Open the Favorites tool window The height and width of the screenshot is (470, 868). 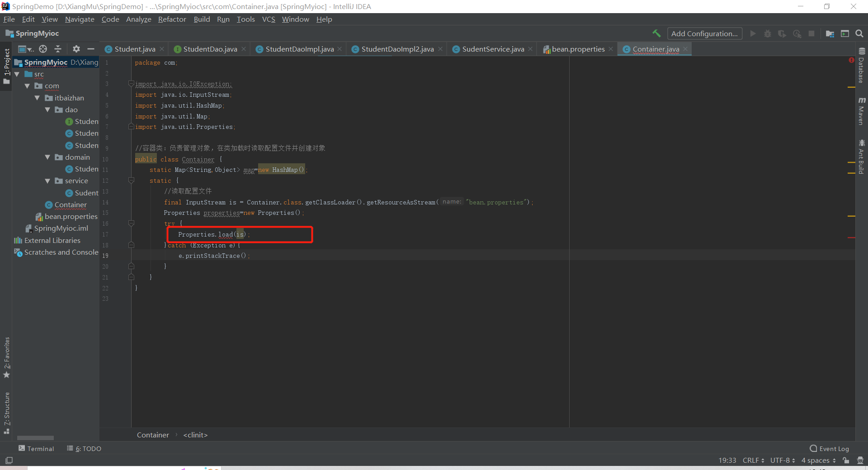[6, 357]
